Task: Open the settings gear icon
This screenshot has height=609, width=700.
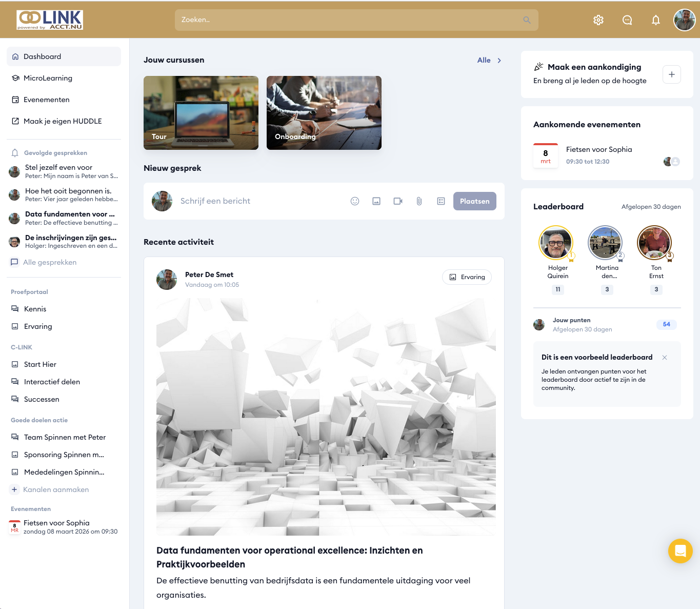Action: [598, 20]
